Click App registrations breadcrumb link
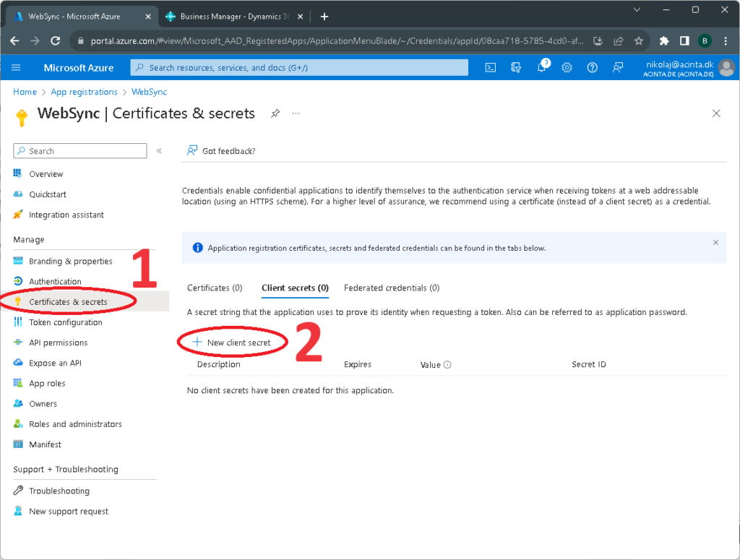This screenshot has width=740, height=560. coord(84,92)
